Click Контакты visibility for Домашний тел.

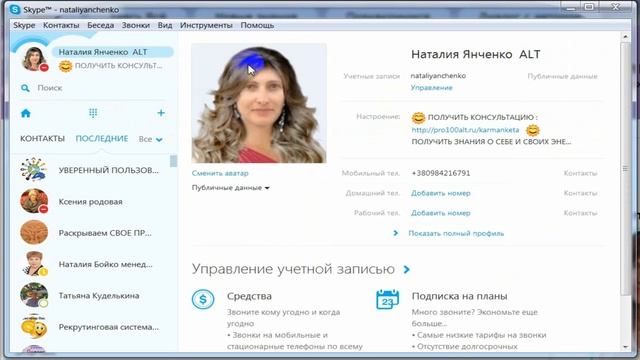tap(580, 193)
